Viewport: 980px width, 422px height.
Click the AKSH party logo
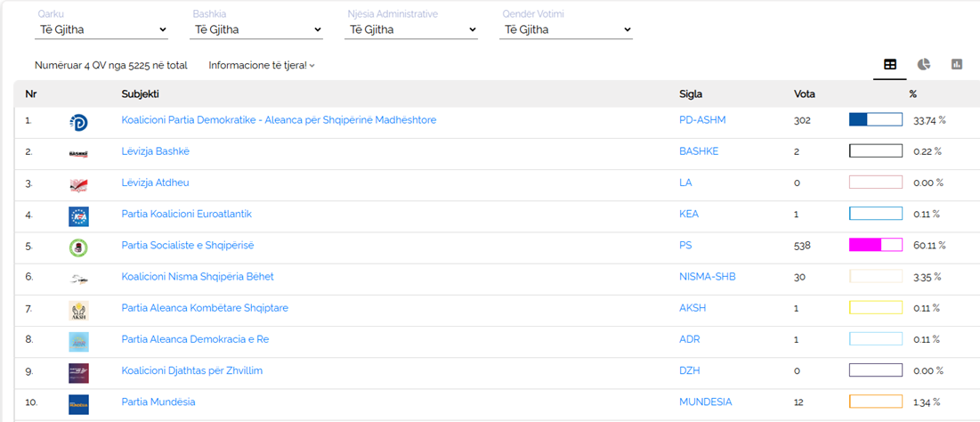[78, 311]
